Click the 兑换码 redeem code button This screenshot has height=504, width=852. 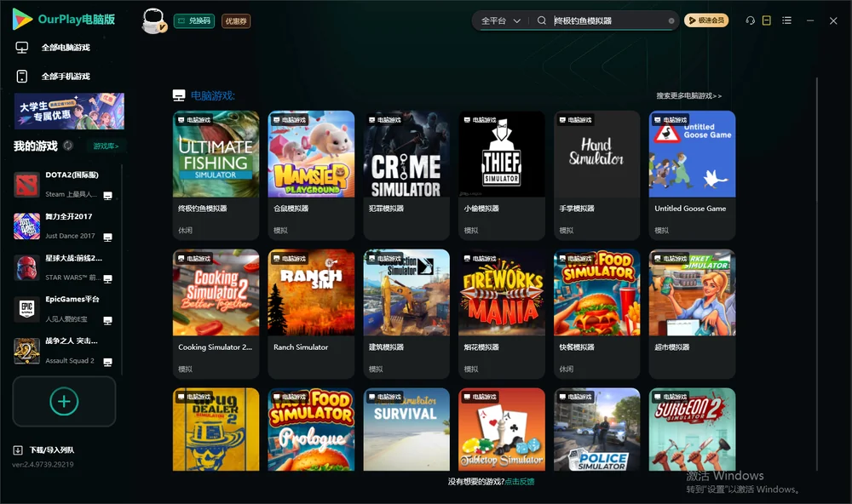coord(194,21)
